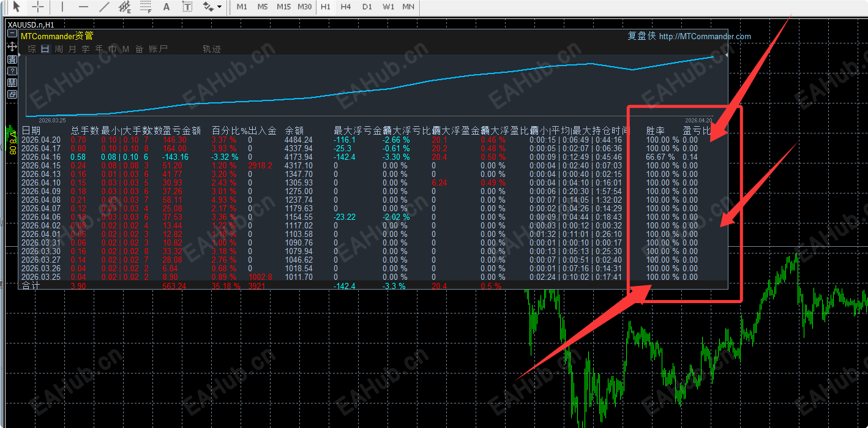Open the M tab in MTCommander
The width and height of the screenshot is (868, 428).
[x=125, y=49]
